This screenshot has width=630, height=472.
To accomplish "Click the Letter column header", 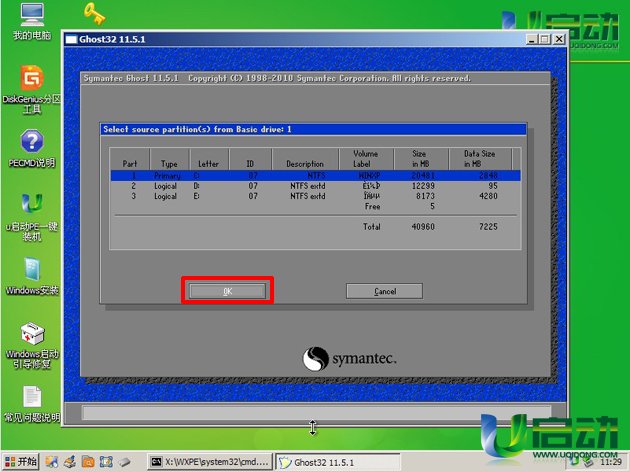I will 209,159.
